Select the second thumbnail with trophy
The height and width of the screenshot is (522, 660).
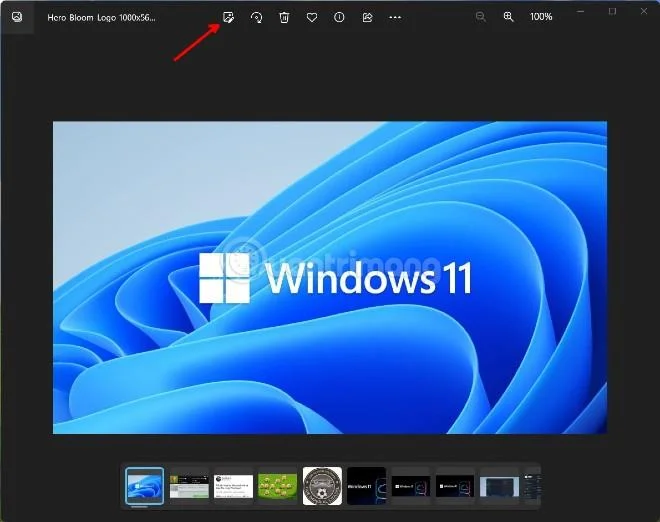(x=189, y=486)
